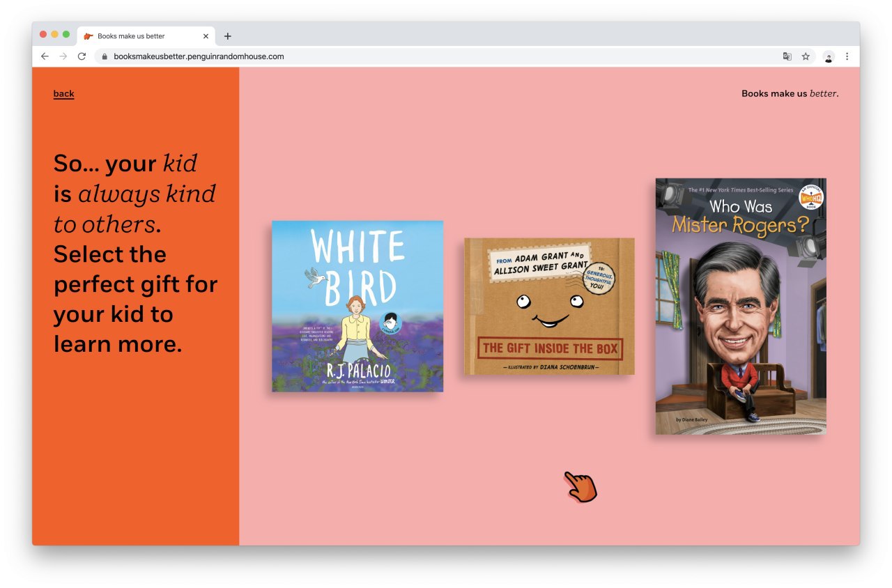This screenshot has height=588, width=892.
Task: Open a new browser tab
Action: [227, 36]
